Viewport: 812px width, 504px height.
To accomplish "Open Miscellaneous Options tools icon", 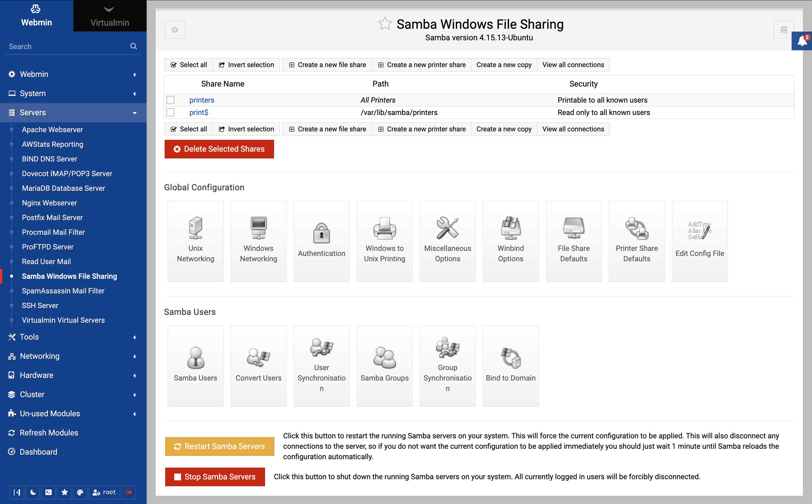I will tap(447, 241).
